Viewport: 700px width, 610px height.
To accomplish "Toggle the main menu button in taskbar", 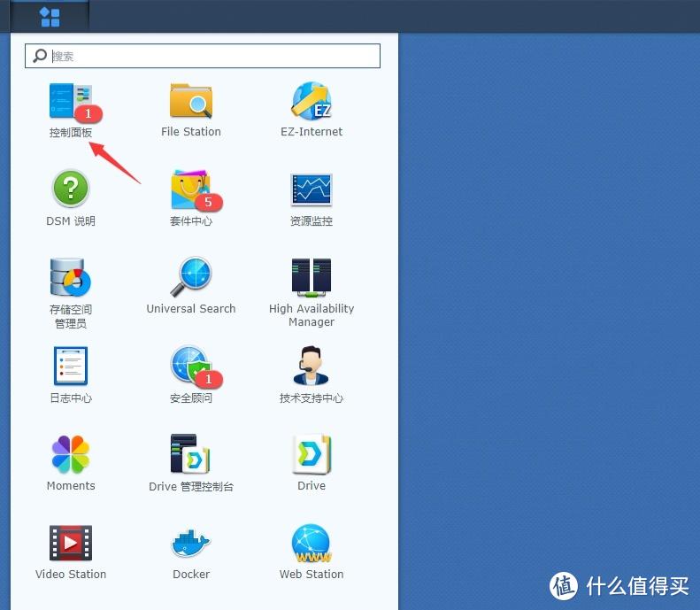I will (x=50, y=17).
